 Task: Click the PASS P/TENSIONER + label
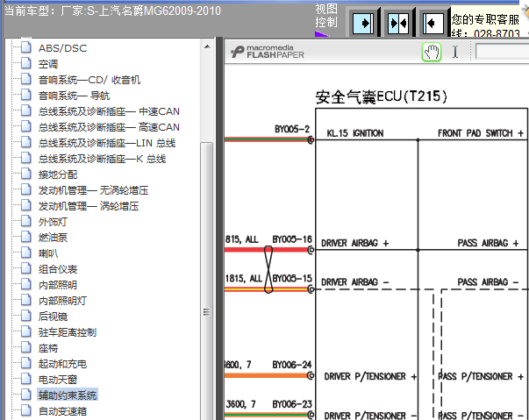[x=481, y=376]
